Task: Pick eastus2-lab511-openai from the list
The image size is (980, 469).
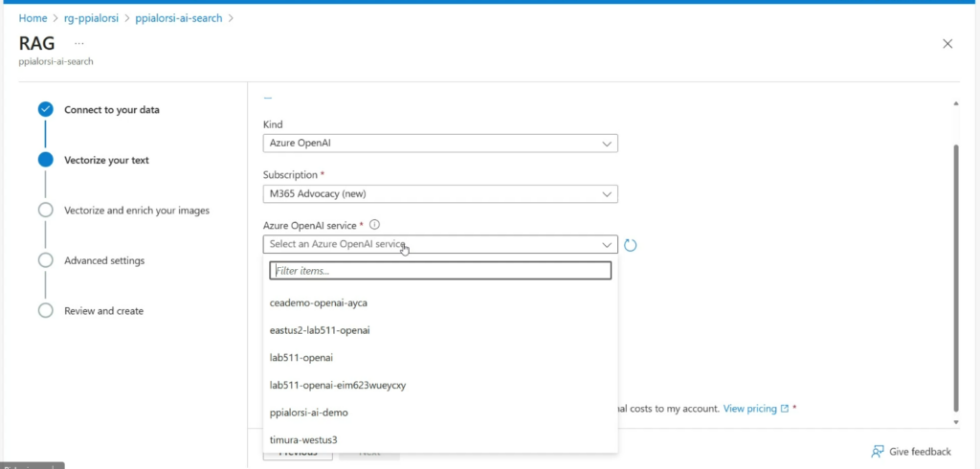Action: pos(320,330)
